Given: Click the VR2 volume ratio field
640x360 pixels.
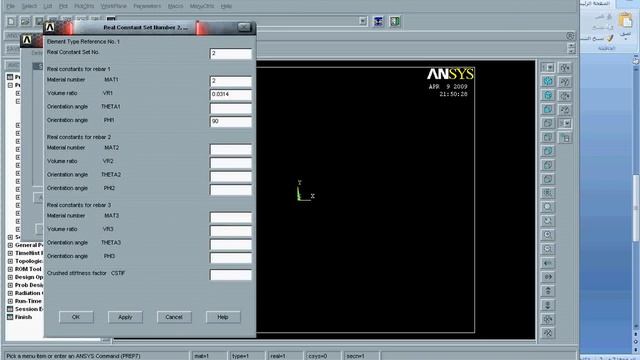Looking at the screenshot, I should click(231, 162).
